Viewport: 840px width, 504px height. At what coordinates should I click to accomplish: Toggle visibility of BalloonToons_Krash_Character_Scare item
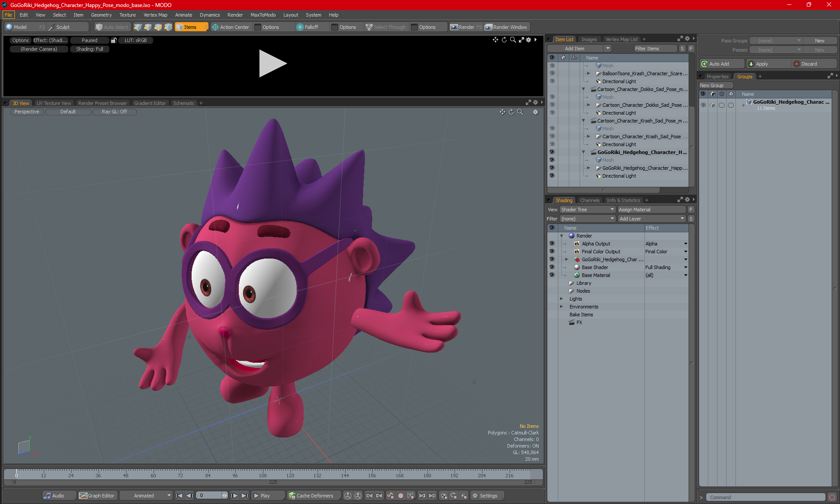[552, 73]
